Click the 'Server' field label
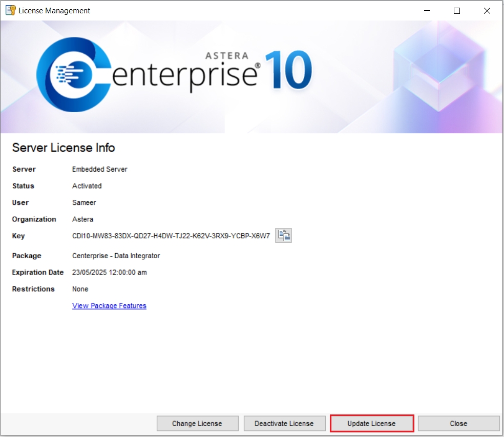 point(24,169)
